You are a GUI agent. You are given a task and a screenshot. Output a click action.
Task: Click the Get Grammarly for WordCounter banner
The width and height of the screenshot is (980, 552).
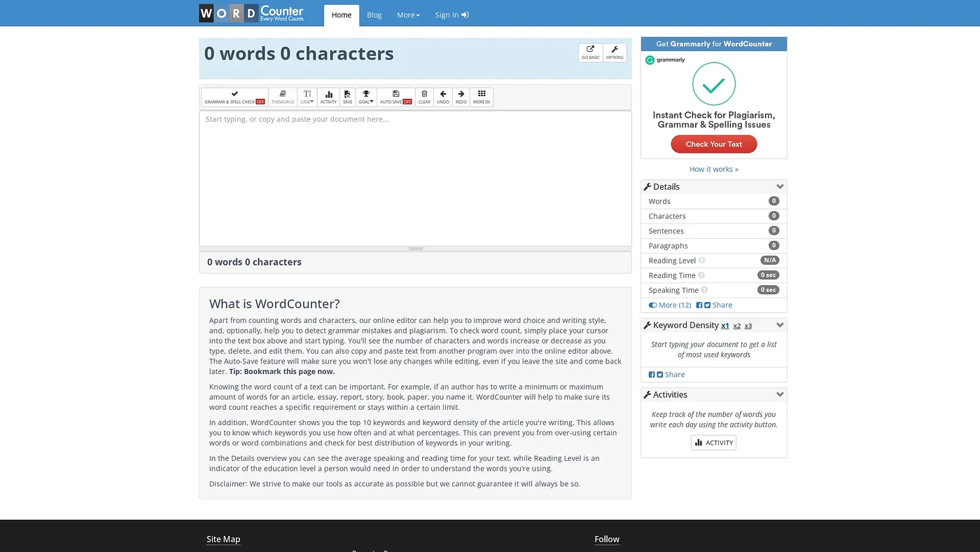[714, 44]
